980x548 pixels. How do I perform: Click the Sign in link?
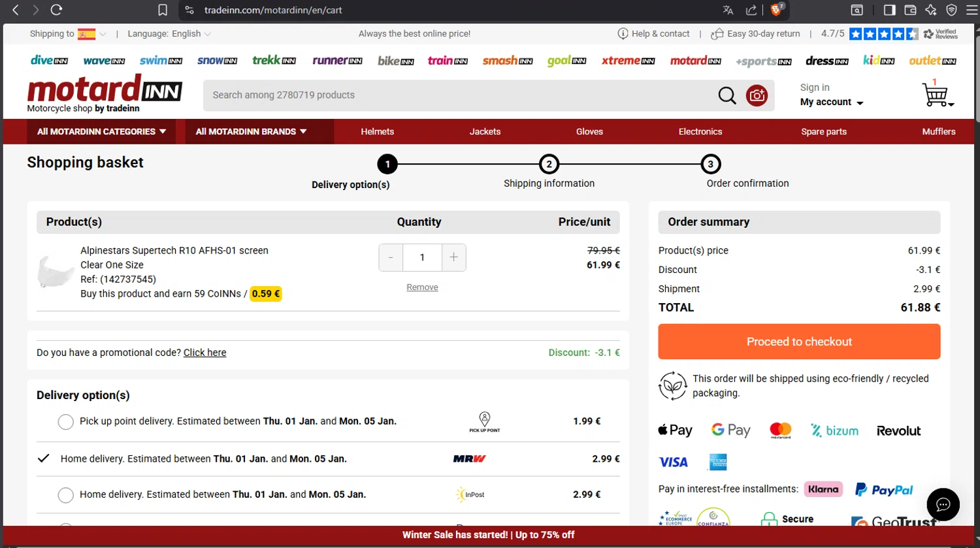[815, 88]
